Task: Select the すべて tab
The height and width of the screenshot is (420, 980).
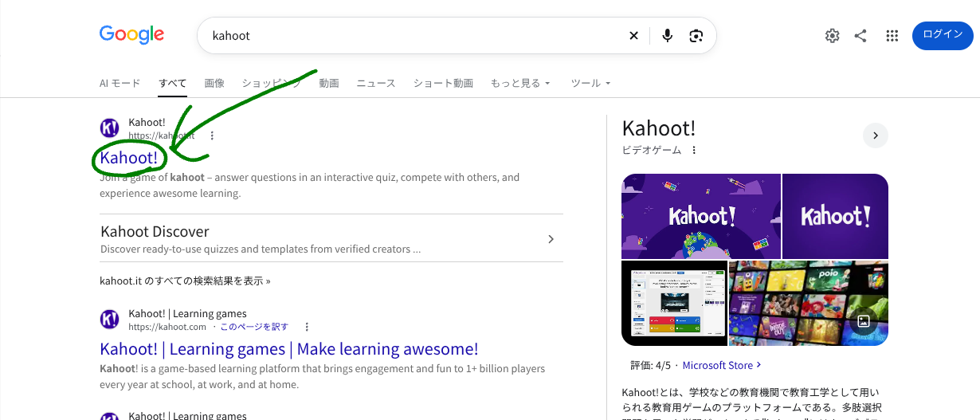Action: point(172,83)
